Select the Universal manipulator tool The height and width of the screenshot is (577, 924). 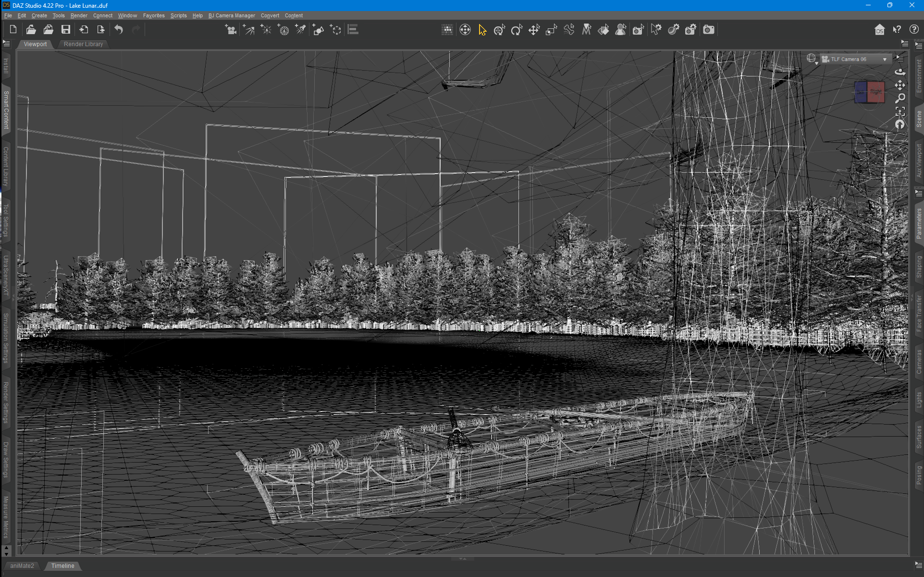click(x=500, y=30)
